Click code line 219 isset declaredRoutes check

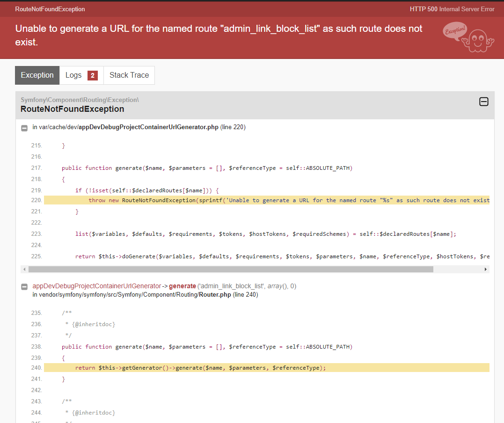tap(147, 190)
